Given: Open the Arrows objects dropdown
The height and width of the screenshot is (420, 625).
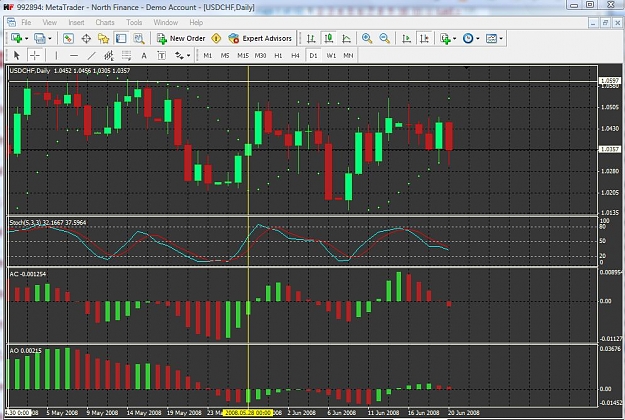Looking at the screenshot, I should [182, 55].
